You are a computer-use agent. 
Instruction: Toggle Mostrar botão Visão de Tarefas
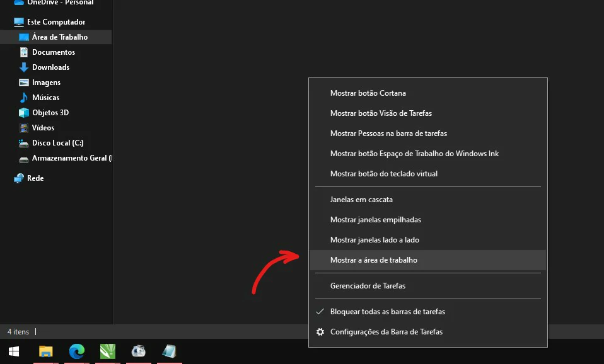point(428,113)
